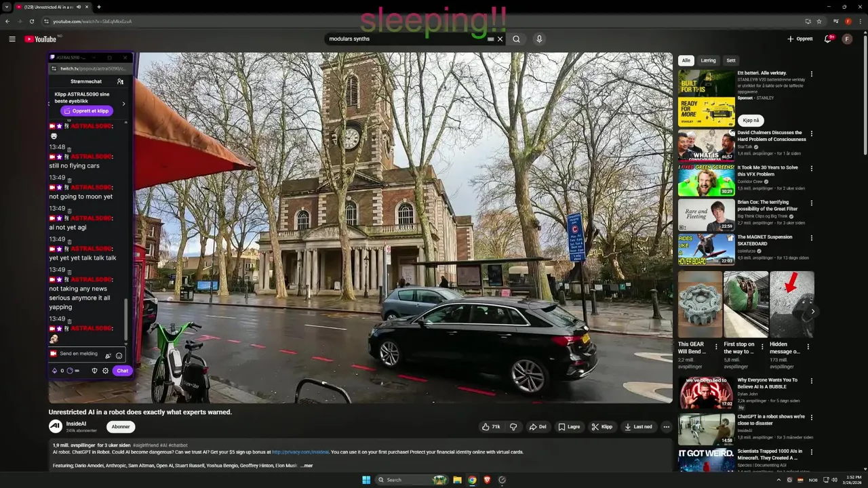The height and width of the screenshot is (488, 868).
Task: Click the Twitch chat scrollbar
Action: [x=126, y=319]
